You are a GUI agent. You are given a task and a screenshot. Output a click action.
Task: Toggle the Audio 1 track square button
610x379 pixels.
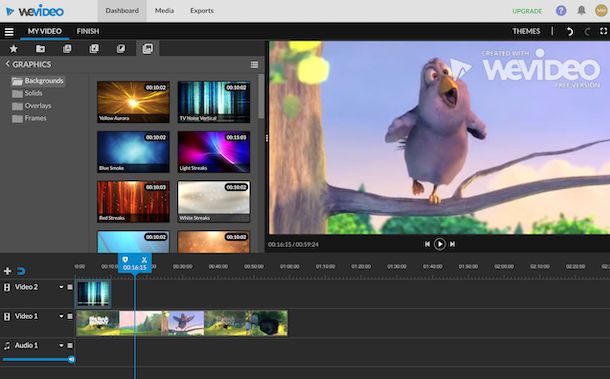70,345
